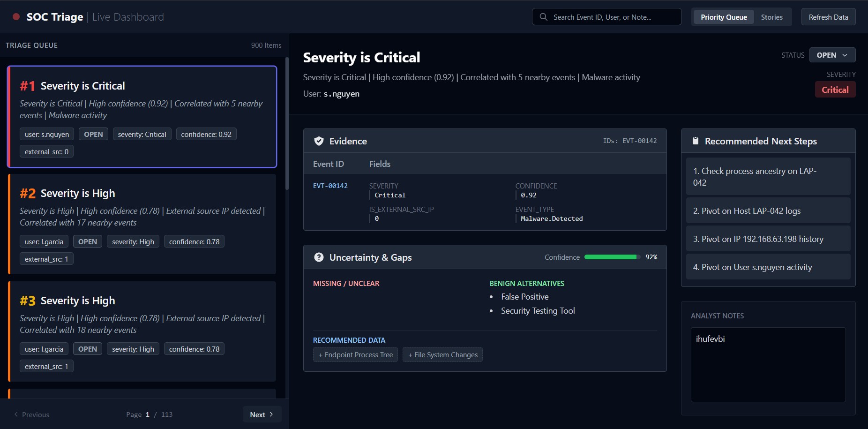Click step 2 Pivot on Host LAP-042 logs
868x429 pixels.
768,211
